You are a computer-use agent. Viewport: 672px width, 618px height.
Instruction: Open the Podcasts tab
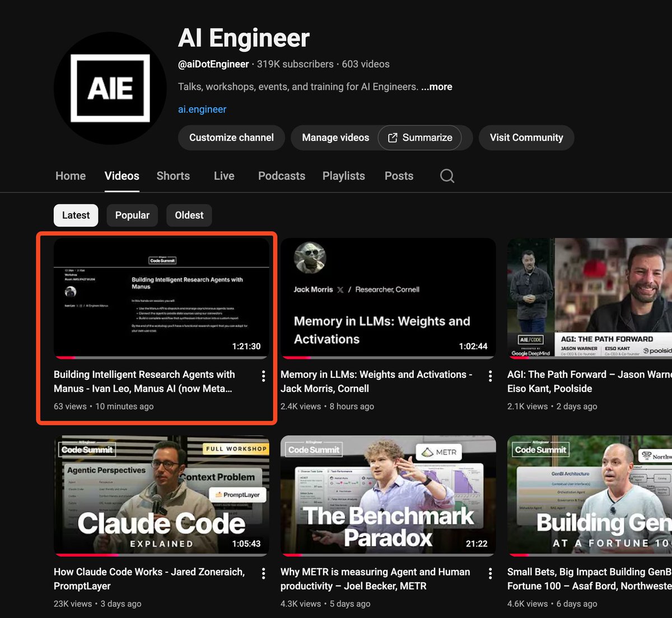(282, 176)
